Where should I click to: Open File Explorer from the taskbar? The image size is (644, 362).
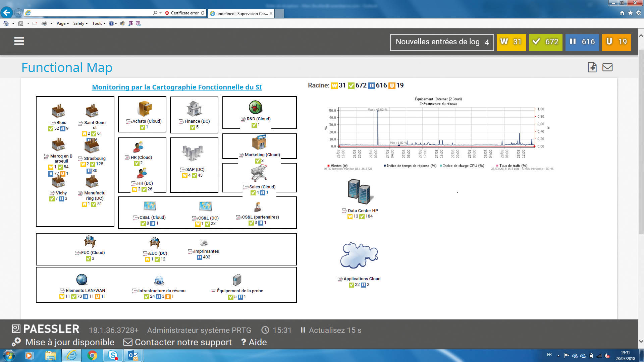click(50, 355)
